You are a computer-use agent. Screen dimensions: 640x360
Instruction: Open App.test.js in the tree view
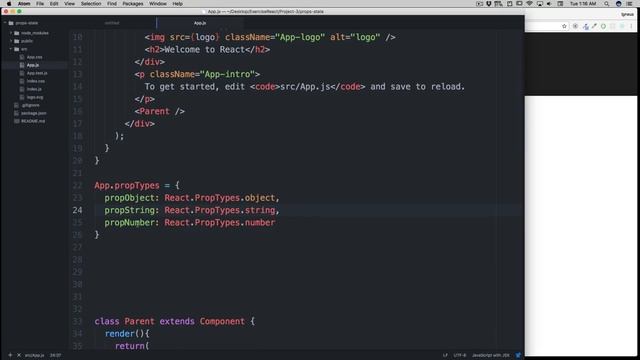point(37,73)
